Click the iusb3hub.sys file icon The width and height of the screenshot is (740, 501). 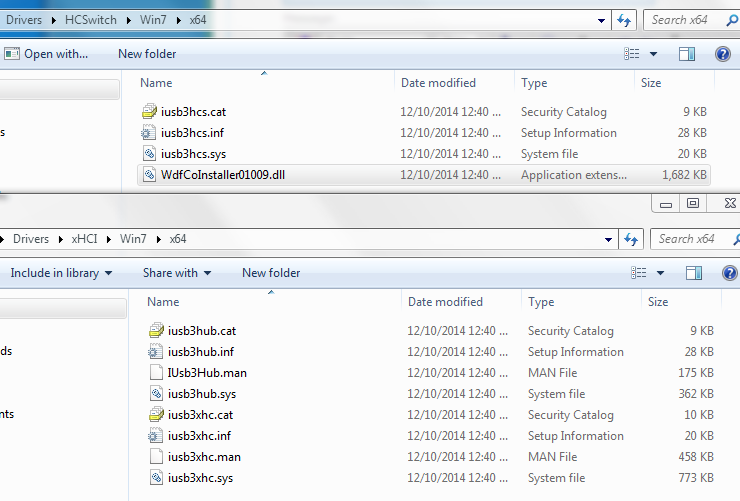[x=156, y=393]
